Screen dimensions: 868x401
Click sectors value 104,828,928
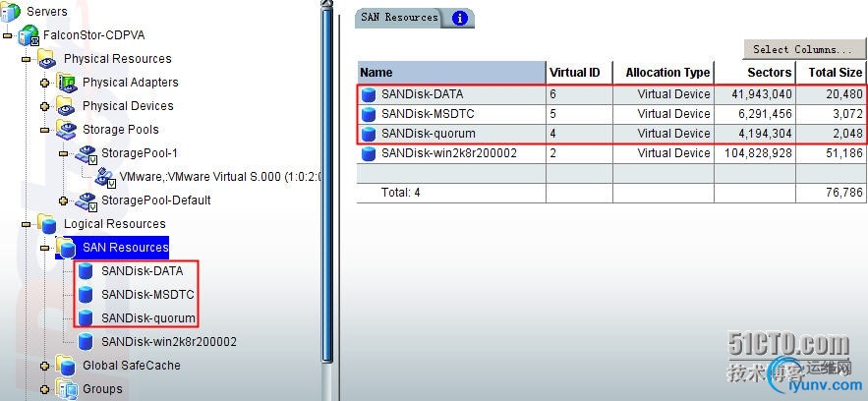point(758,153)
